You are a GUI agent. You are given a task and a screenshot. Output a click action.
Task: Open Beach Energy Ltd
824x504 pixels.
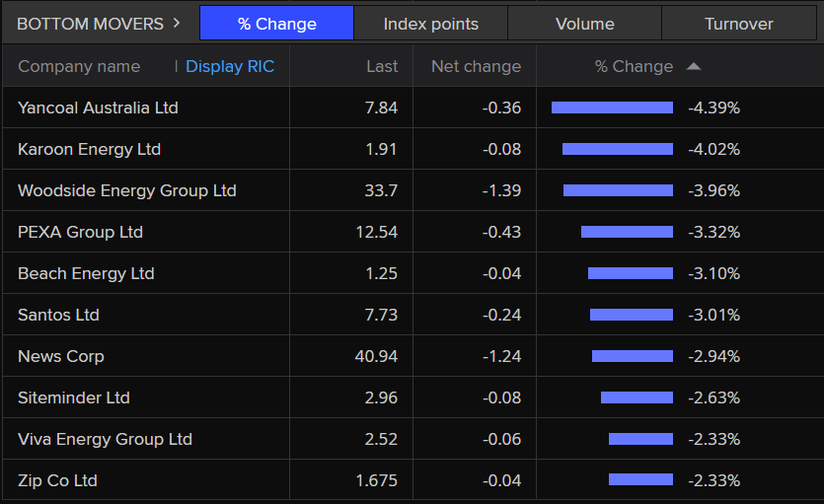pyautogui.click(x=86, y=273)
